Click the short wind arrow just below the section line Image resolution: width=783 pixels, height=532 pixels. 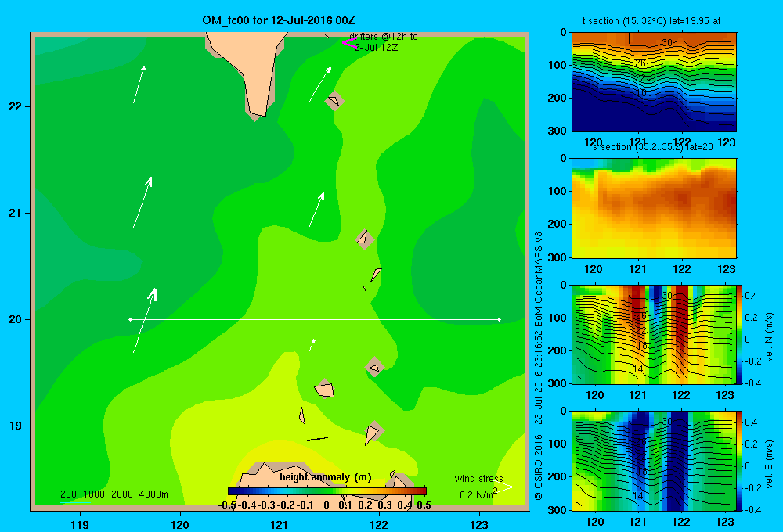coord(312,345)
